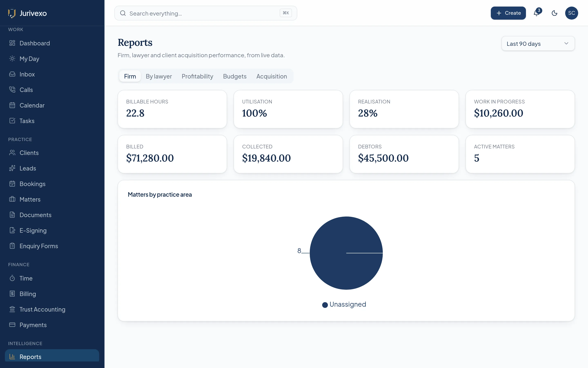Open the Clients people icon

click(12, 153)
